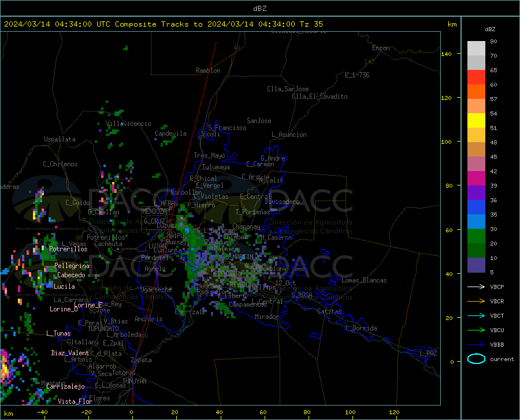The image size is (520, 420).
Task: Click the 'VBCU' legend label
Action: point(497,330)
